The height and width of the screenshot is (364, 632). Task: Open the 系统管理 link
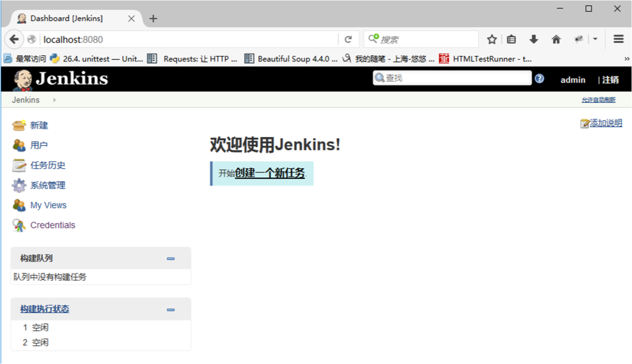click(48, 186)
